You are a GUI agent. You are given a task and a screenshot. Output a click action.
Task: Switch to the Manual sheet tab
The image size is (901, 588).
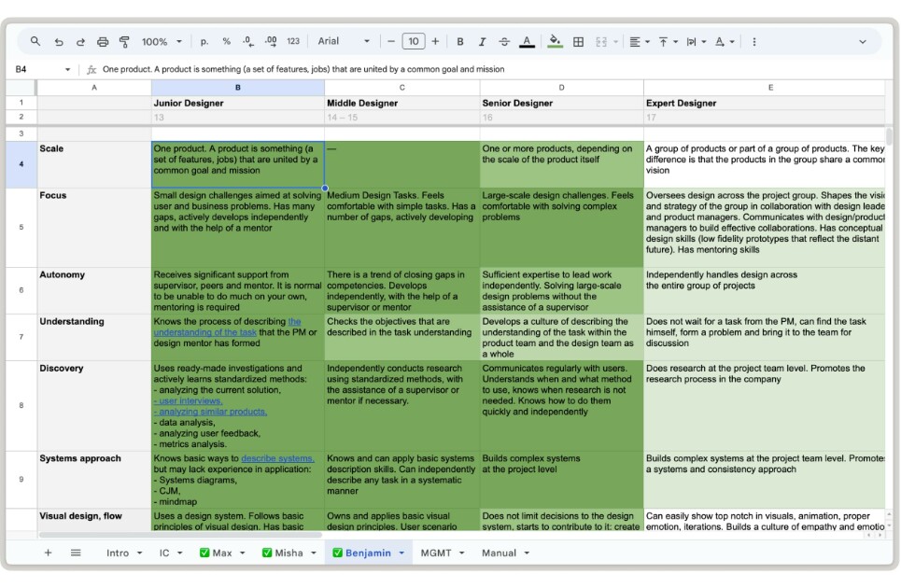click(x=499, y=553)
